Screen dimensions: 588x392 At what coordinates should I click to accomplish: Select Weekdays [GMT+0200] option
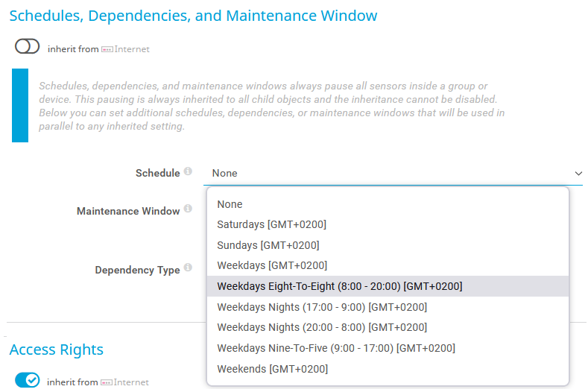click(272, 265)
